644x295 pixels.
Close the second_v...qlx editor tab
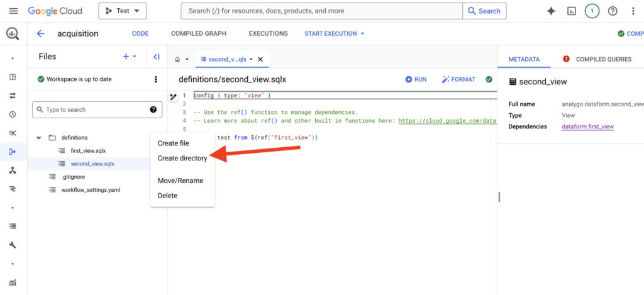[260, 59]
